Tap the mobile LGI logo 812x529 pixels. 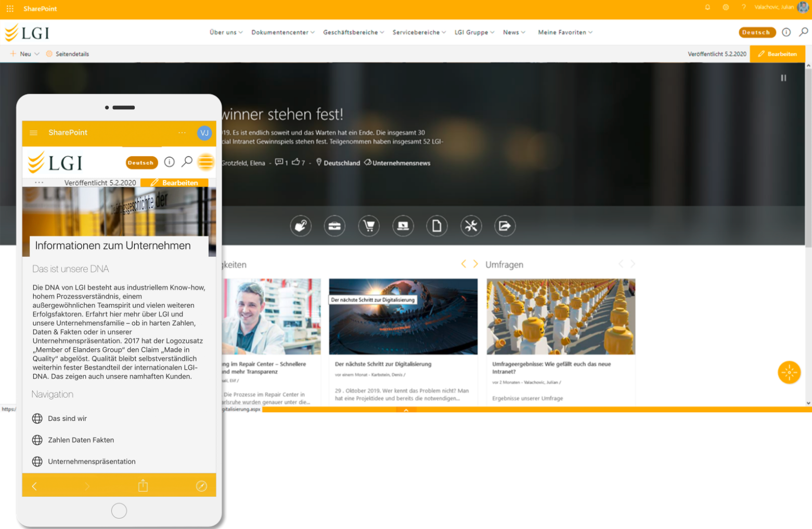pos(55,162)
